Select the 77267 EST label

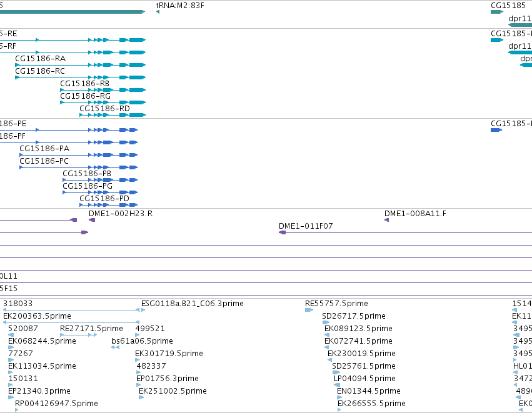coord(21,354)
